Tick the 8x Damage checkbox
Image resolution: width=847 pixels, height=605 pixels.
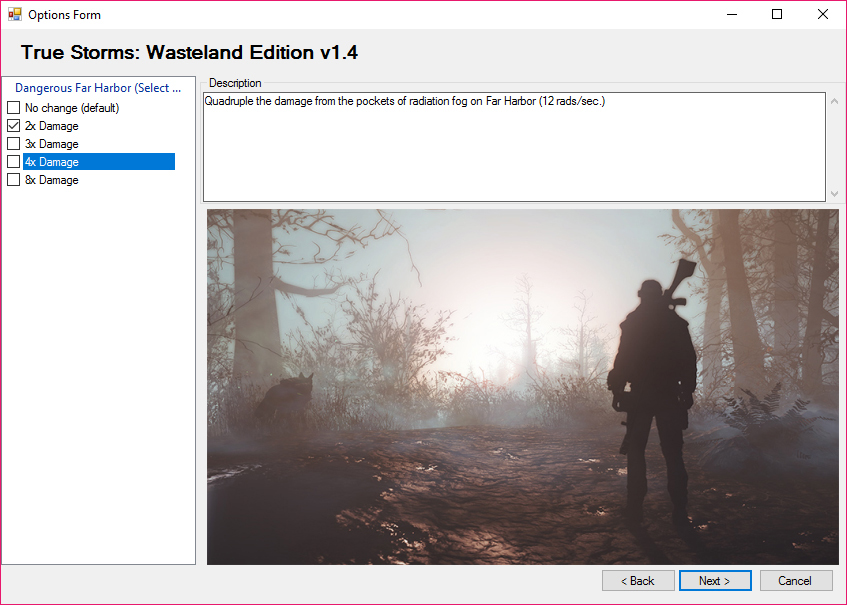(14, 180)
